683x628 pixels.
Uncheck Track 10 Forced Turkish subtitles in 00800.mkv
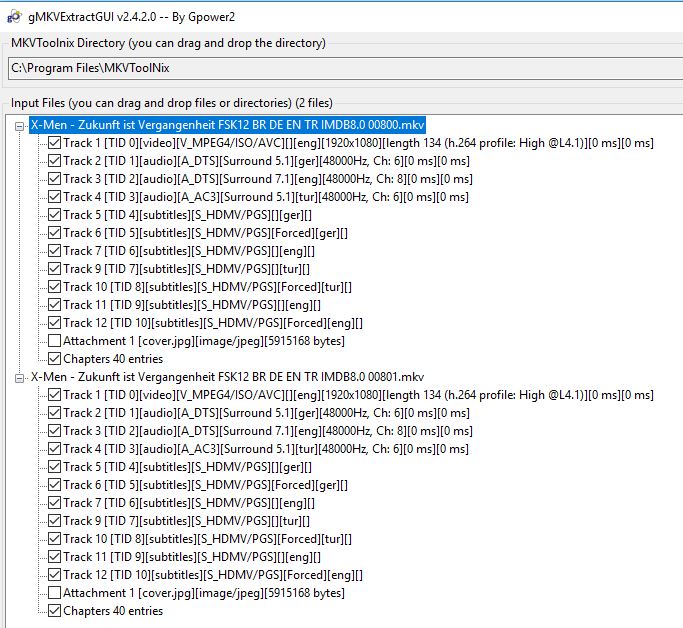(x=54, y=287)
